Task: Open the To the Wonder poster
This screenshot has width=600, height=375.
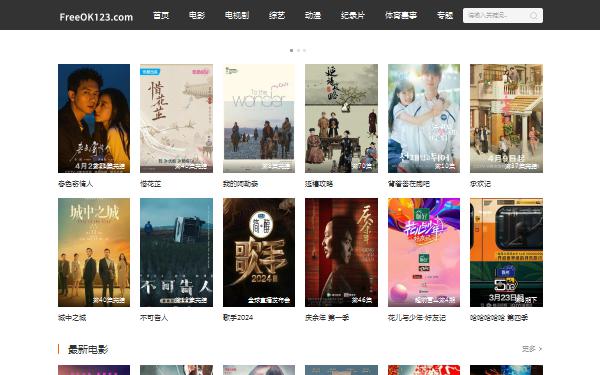Action: (259, 118)
